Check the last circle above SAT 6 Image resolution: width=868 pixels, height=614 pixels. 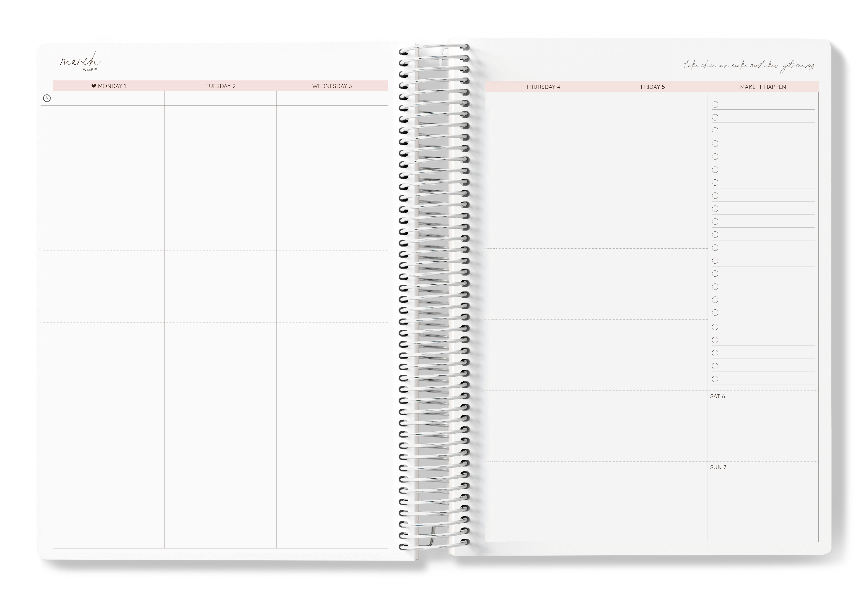pos(715,379)
